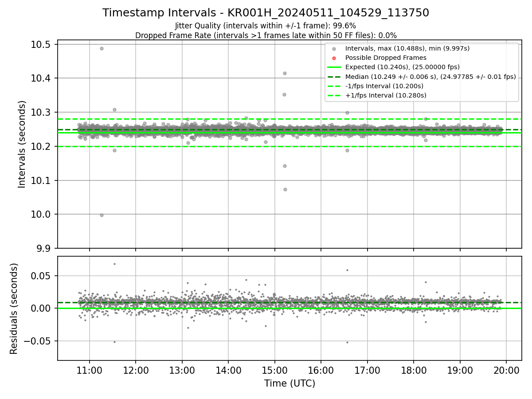Click the solid green line sample beside Expected
This screenshot has height=399, width=532.
pos(334,67)
